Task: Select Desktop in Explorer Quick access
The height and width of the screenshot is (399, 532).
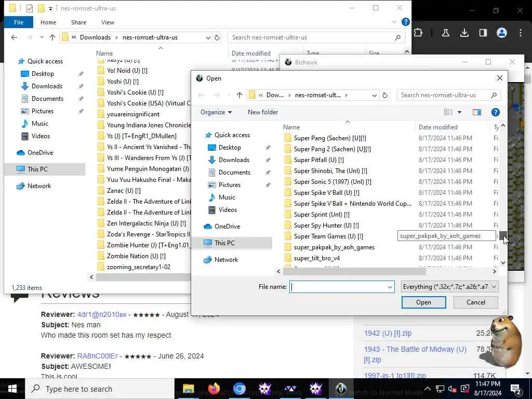Action: [43, 74]
